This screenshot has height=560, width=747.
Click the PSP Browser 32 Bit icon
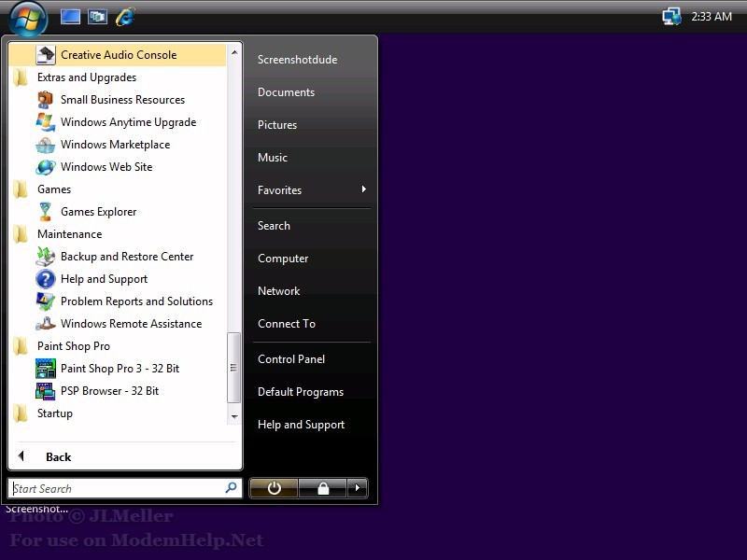(46, 390)
